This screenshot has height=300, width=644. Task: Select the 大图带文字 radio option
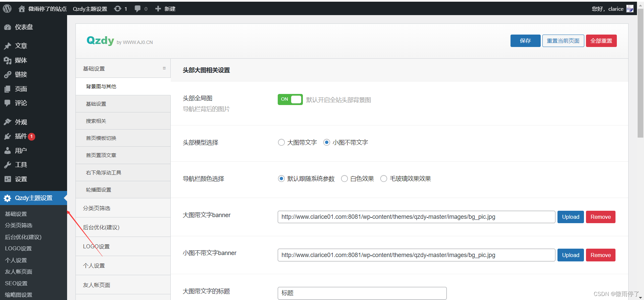pyautogui.click(x=281, y=142)
